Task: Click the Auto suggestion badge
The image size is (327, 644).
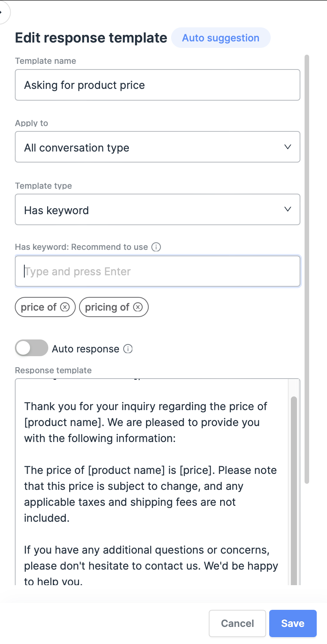Action: (x=221, y=38)
